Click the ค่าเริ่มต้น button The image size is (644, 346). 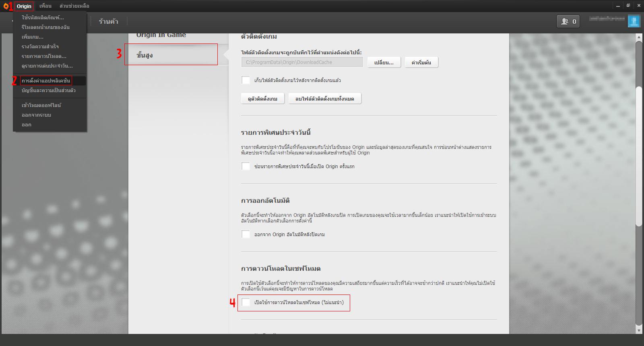tap(421, 62)
